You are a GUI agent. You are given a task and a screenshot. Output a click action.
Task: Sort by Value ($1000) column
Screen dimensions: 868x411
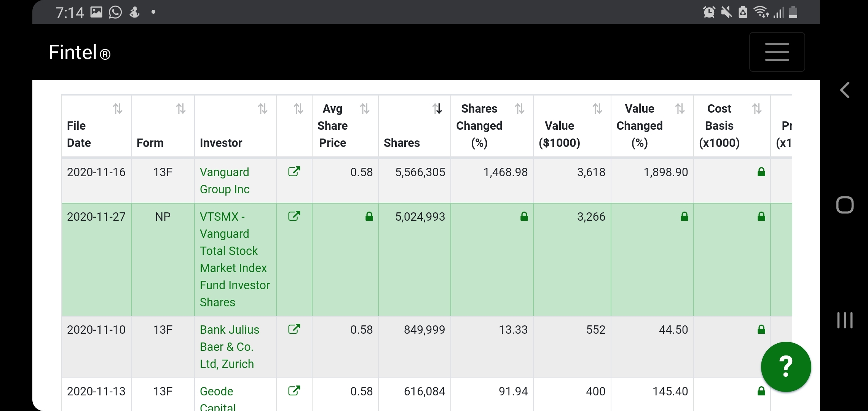[x=597, y=109]
